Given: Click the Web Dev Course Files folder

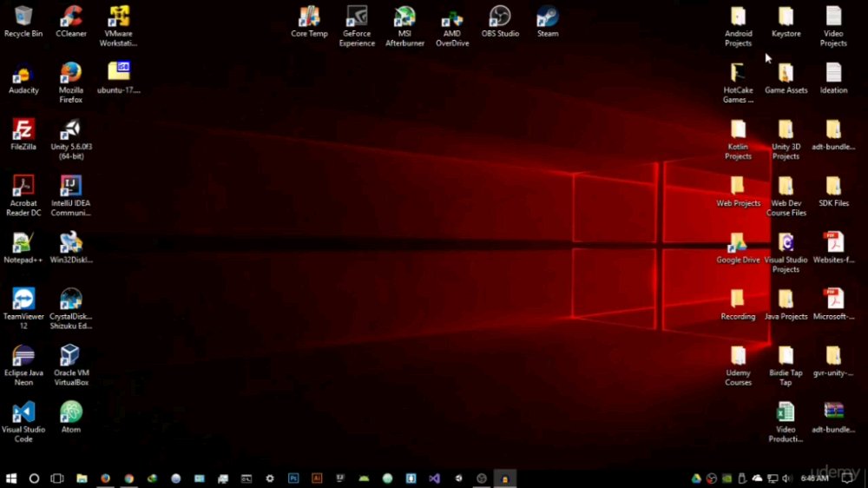Looking at the screenshot, I should pos(786,196).
